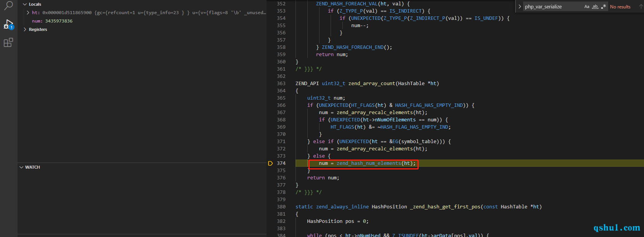Open the Run and Debug view
644x237 pixels.
point(8,24)
